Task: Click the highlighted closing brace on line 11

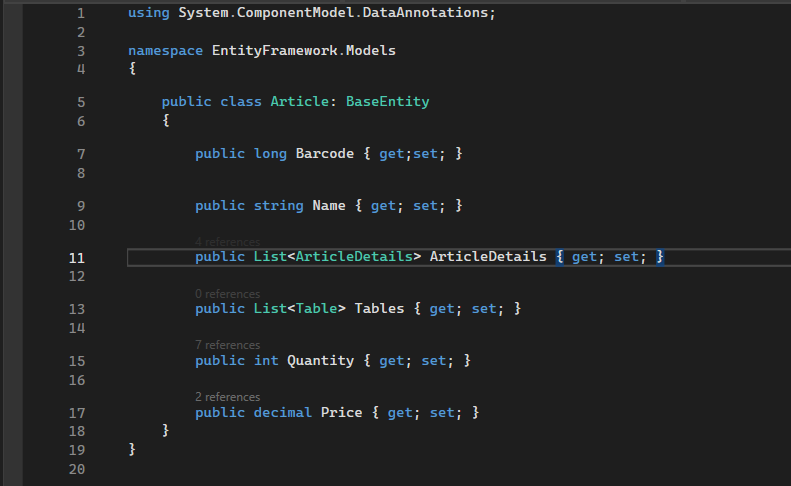Action: pos(660,256)
